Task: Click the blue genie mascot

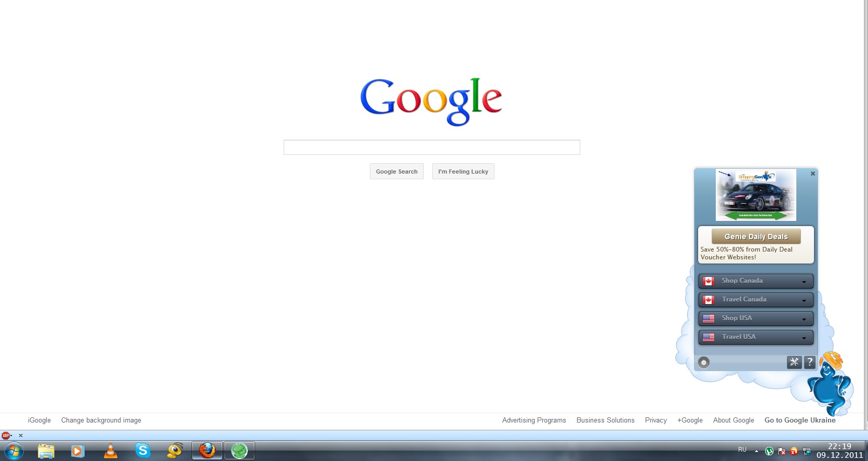Action: 830,384
